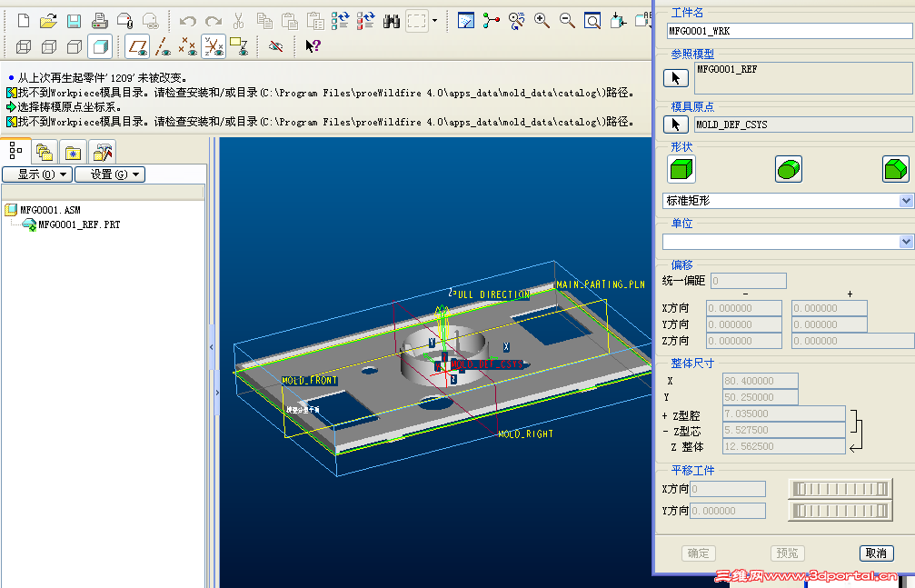This screenshot has width=915, height=588.
Task: Print the model using printer icon
Action: pyautogui.click(x=99, y=21)
